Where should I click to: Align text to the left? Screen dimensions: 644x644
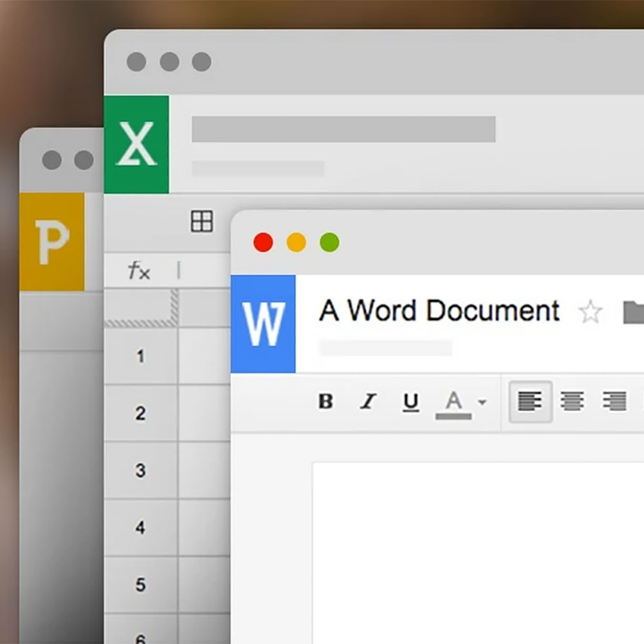pyautogui.click(x=530, y=401)
